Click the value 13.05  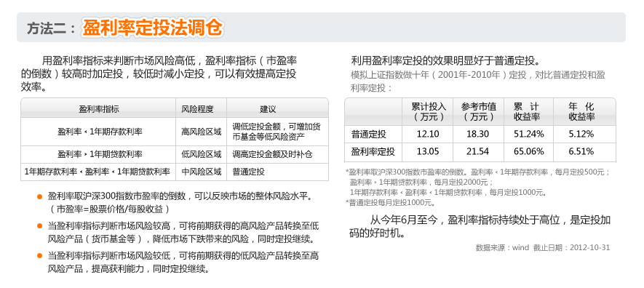tap(428, 152)
